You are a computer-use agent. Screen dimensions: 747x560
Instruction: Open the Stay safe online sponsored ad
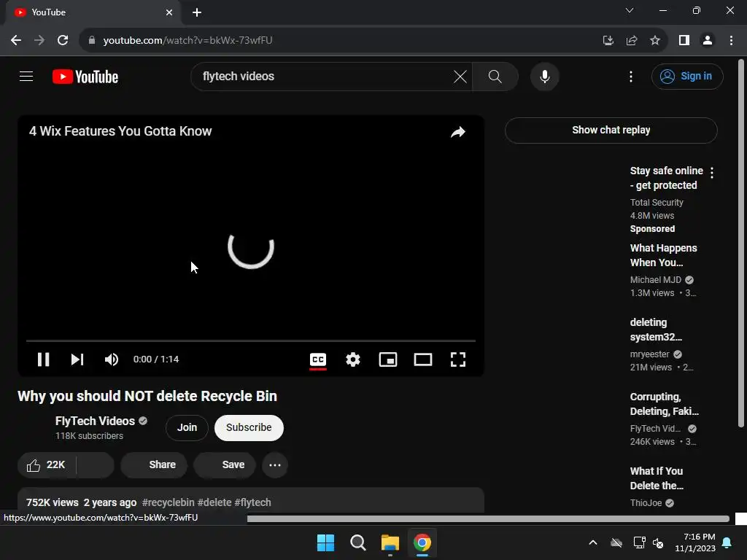point(666,178)
